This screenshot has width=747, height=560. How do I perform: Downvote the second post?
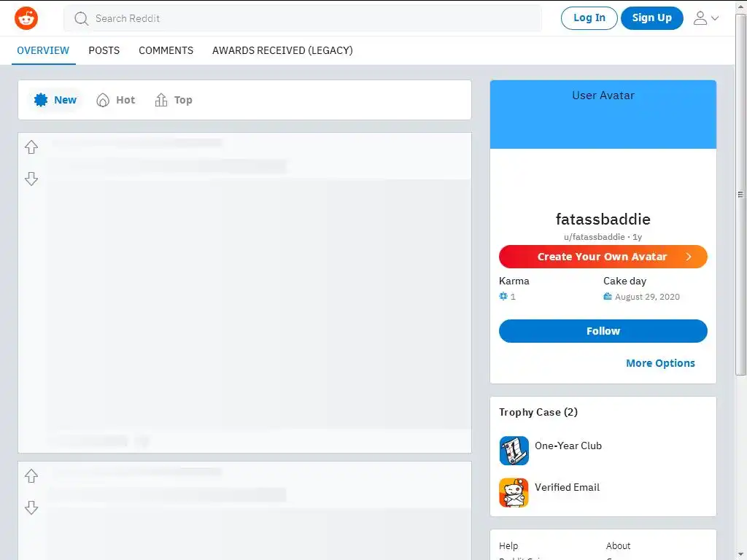31,507
